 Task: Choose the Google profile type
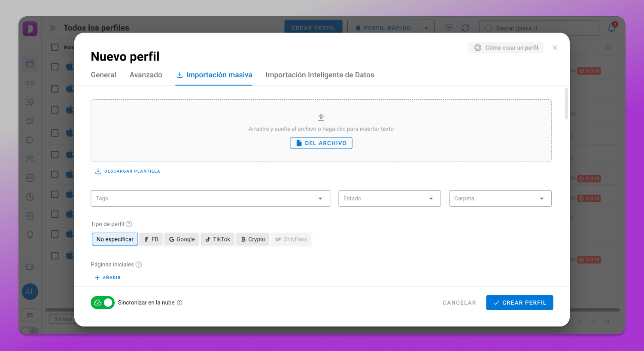182,239
